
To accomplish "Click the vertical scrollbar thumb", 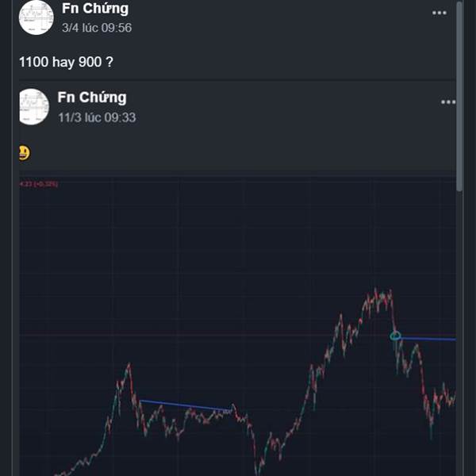I will pyautogui.click(x=460, y=95).
